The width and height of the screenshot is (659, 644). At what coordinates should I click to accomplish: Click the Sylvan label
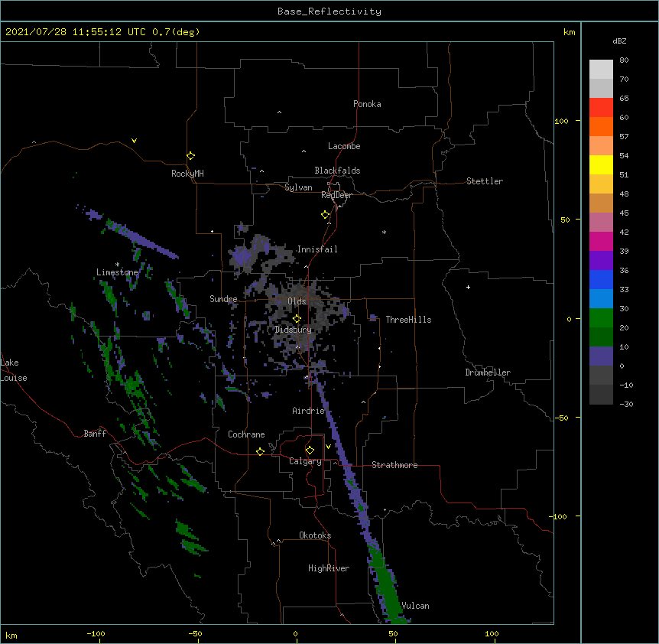298,187
